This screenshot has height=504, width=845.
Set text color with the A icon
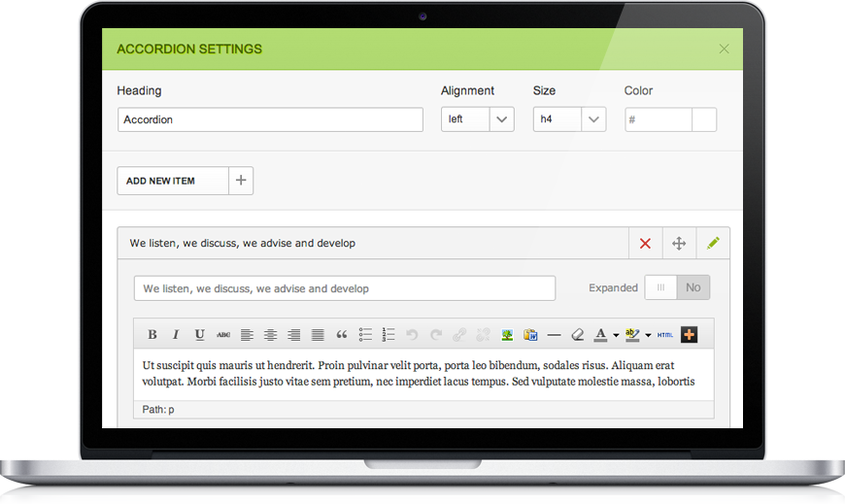[x=600, y=335]
